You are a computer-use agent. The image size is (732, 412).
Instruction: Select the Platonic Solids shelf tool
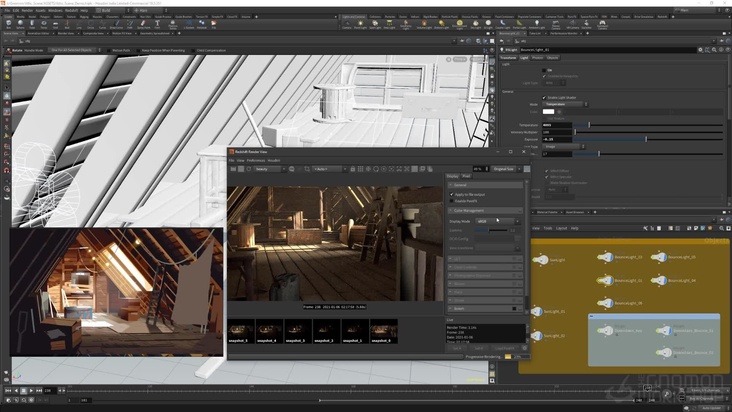click(x=173, y=24)
